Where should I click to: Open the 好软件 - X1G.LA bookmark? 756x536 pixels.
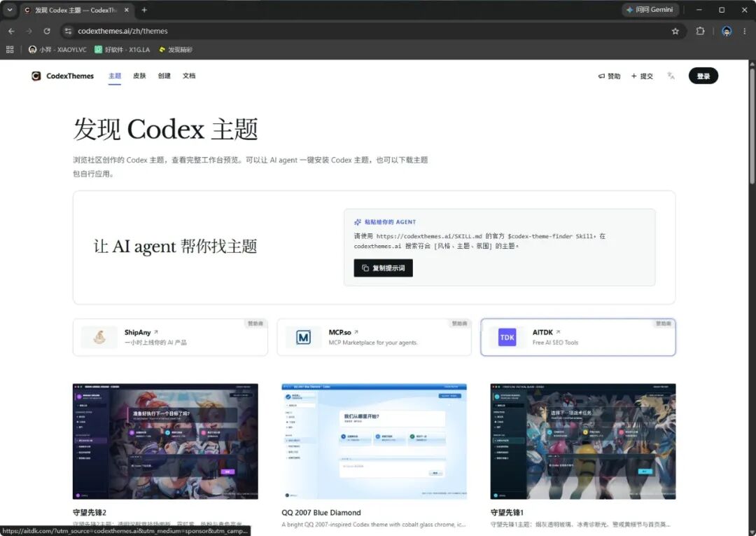pyautogui.click(x=122, y=49)
